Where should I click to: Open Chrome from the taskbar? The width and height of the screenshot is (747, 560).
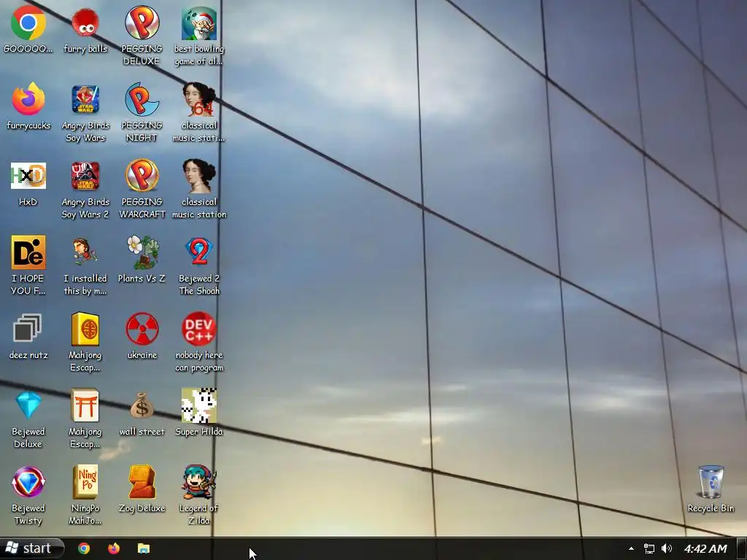[x=84, y=548]
